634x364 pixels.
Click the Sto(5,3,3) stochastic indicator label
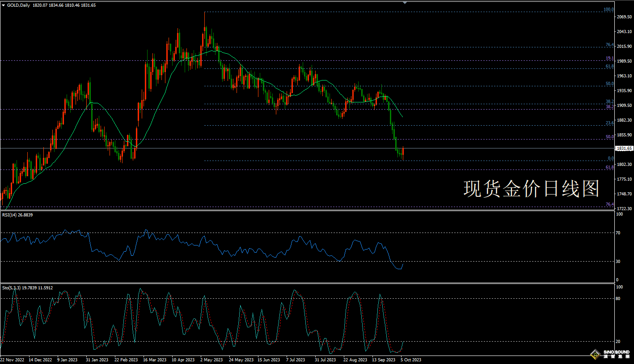[x=27, y=288]
